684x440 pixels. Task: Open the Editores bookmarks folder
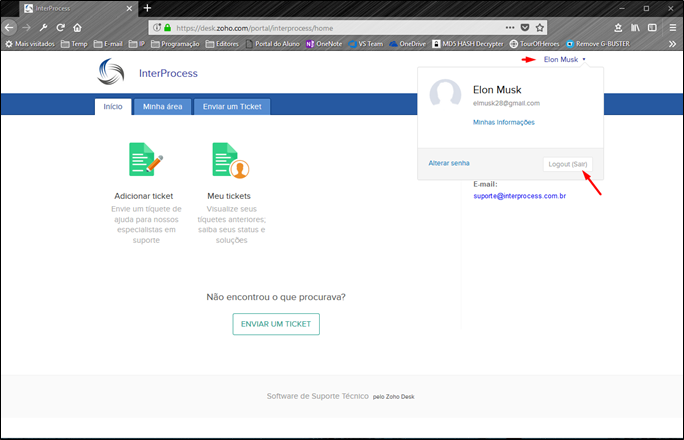click(x=222, y=44)
